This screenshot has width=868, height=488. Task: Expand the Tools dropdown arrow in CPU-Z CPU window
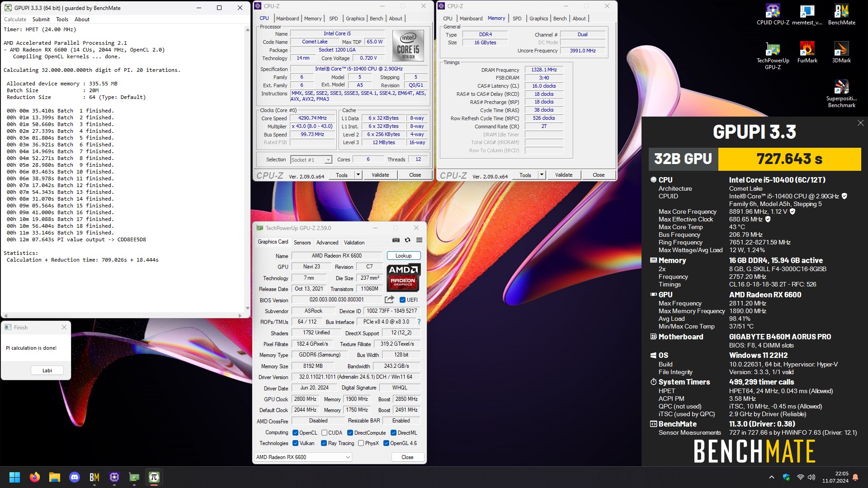pyautogui.click(x=358, y=175)
